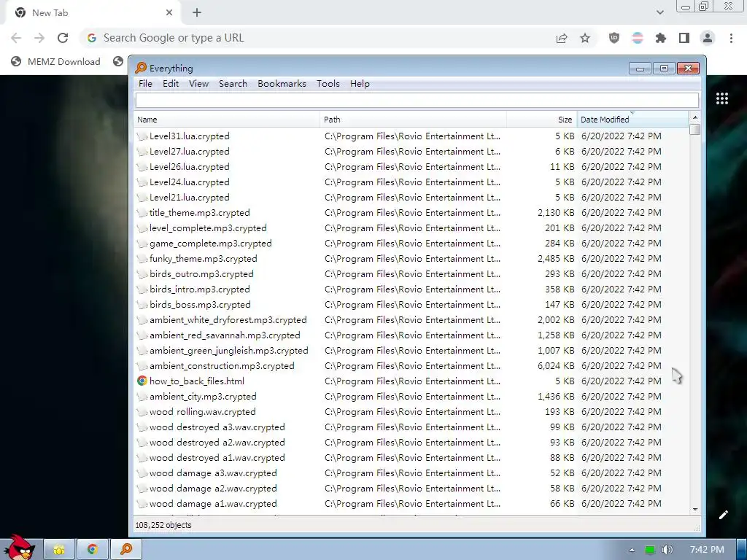Image resolution: width=747 pixels, height=560 pixels.
Task: Open Chrome profile avatar icon
Action: tap(708, 38)
